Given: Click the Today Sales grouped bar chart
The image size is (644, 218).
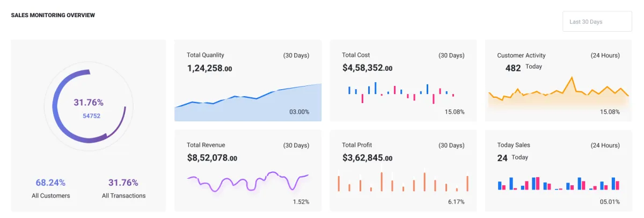Looking at the screenshot, I should 558,183.
